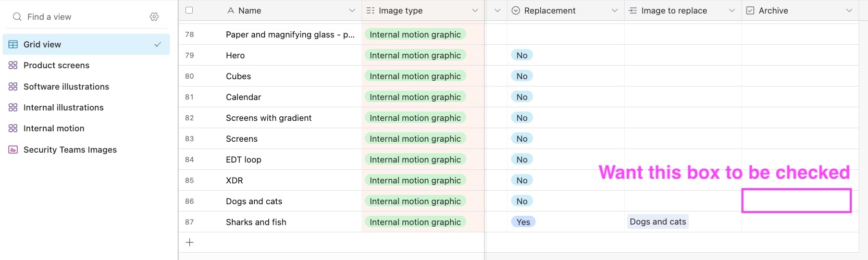Click the No tag in Hero row
Image resolution: width=868 pixels, height=260 pixels.
point(522,55)
